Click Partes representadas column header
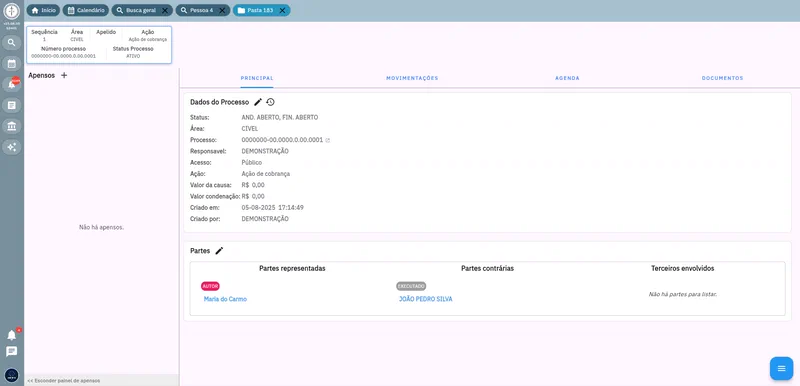The image size is (800, 386). click(x=292, y=269)
